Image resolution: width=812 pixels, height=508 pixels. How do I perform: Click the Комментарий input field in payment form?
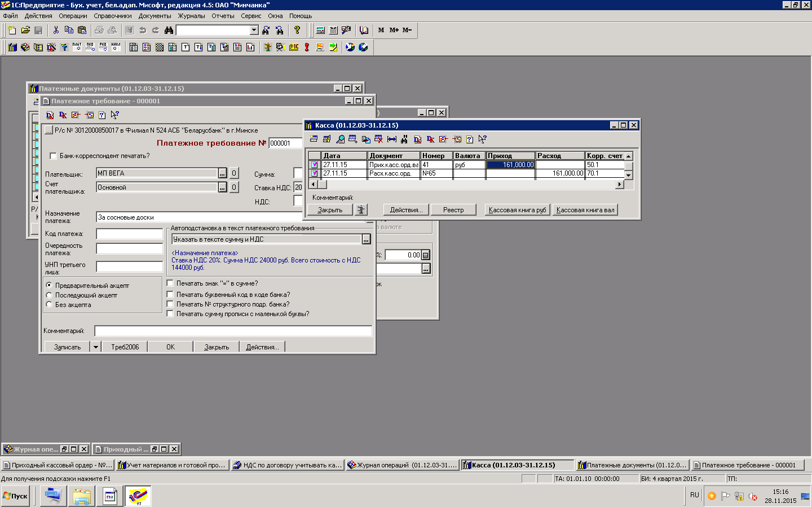pos(233,331)
